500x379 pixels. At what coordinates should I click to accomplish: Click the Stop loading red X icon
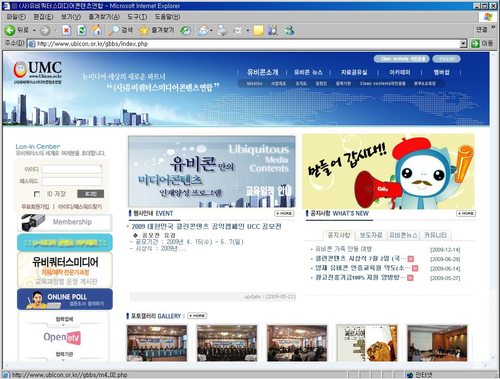66,30
